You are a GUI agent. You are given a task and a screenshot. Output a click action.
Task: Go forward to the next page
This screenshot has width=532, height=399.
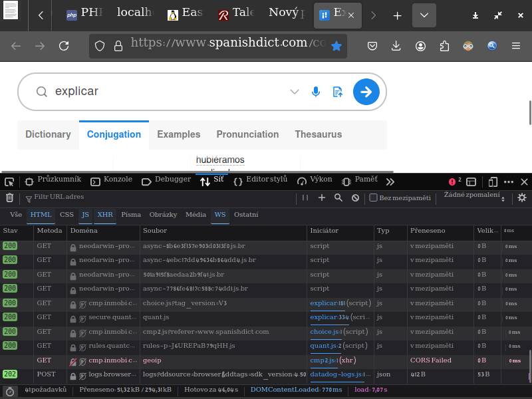pyautogui.click(x=40, y=46)
